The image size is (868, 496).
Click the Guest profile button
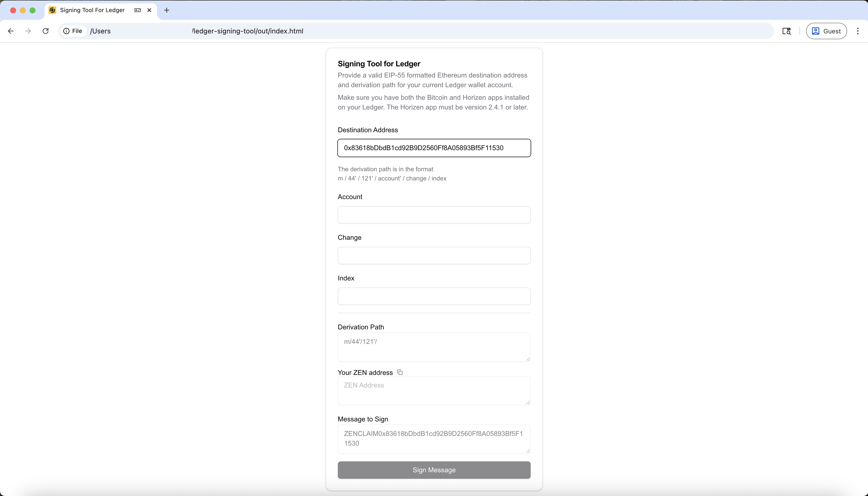click(x=826, y=31)
